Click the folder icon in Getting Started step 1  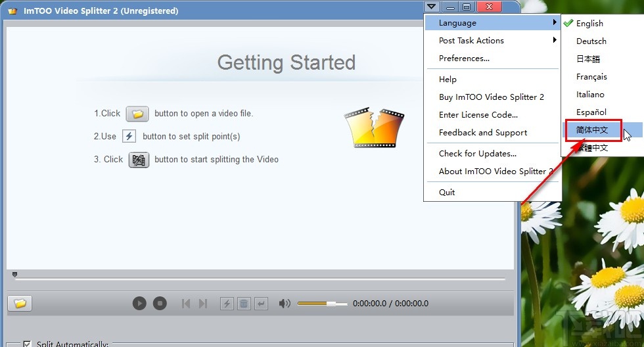click(137, 114)
